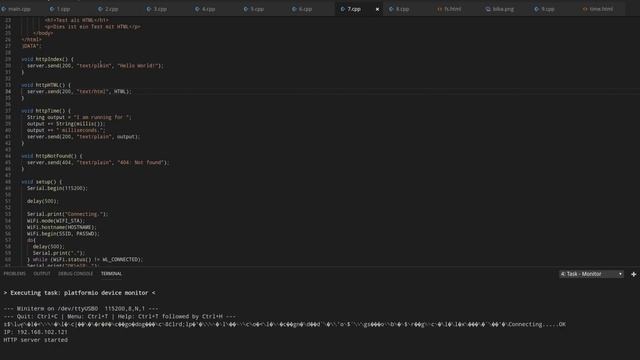Click 'Serial.begin(115200);' in the editor
The image size is (640, 360).
click(x=57, y=188)
